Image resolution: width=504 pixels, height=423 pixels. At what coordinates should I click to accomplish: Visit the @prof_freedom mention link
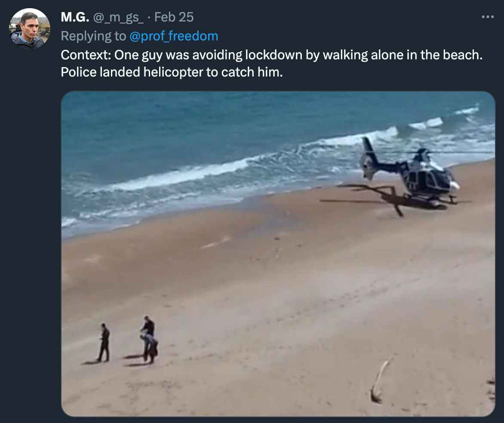(174, 36)
